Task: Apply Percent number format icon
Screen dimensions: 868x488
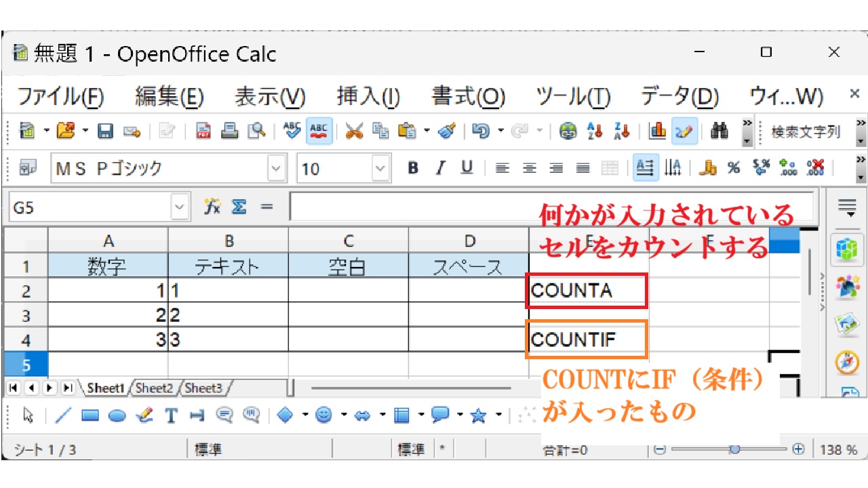Action: [734, 168]
